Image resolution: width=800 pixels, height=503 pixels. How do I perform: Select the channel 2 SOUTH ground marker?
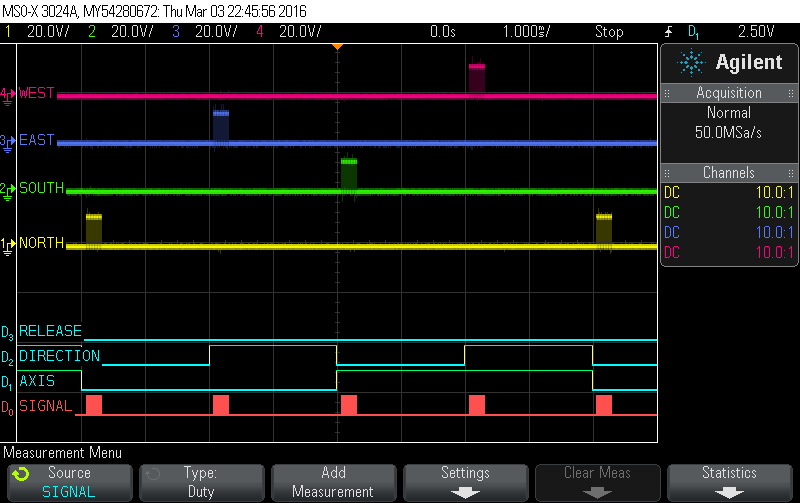[x=8, y=188]
